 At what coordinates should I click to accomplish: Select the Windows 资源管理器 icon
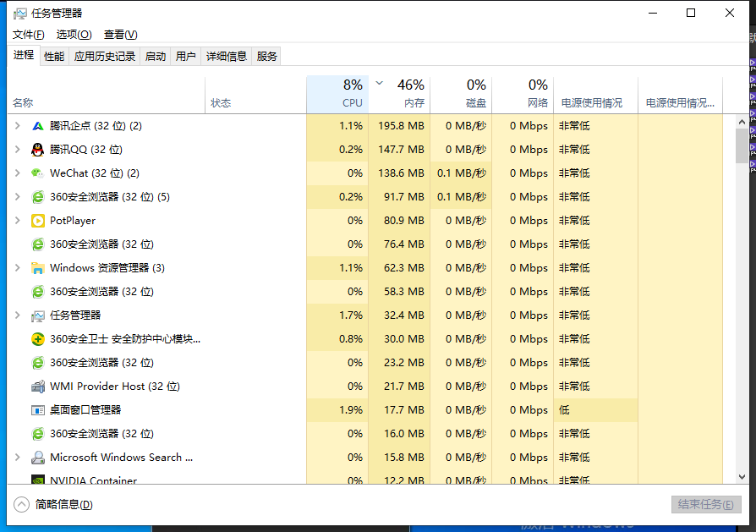(36, 267)
